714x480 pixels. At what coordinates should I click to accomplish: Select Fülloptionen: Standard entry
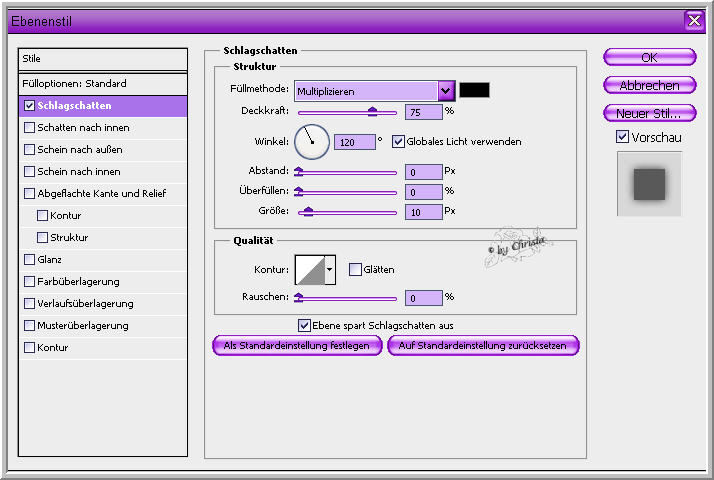pos(103,84)
